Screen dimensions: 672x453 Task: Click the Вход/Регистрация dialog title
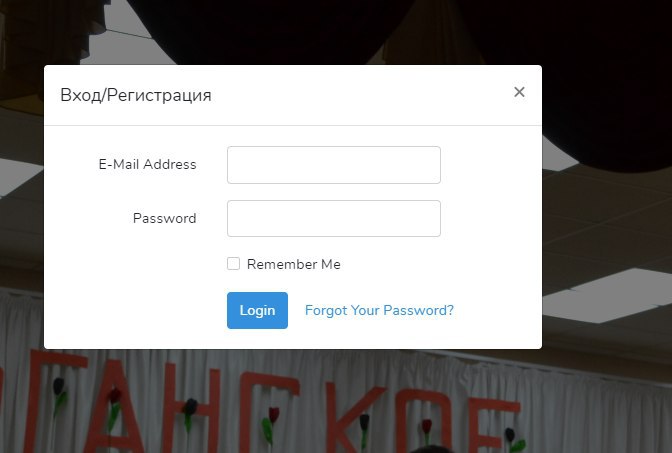coord(135,95)
